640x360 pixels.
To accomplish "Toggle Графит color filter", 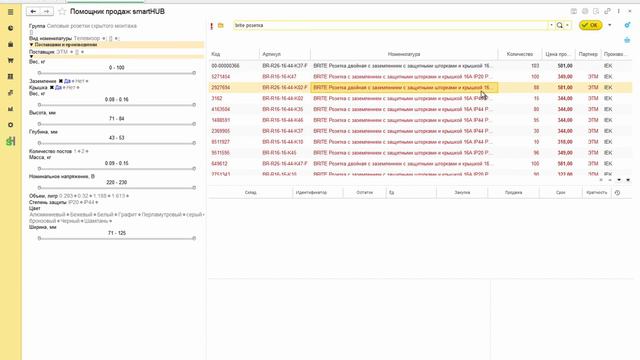I will (127, 215).
